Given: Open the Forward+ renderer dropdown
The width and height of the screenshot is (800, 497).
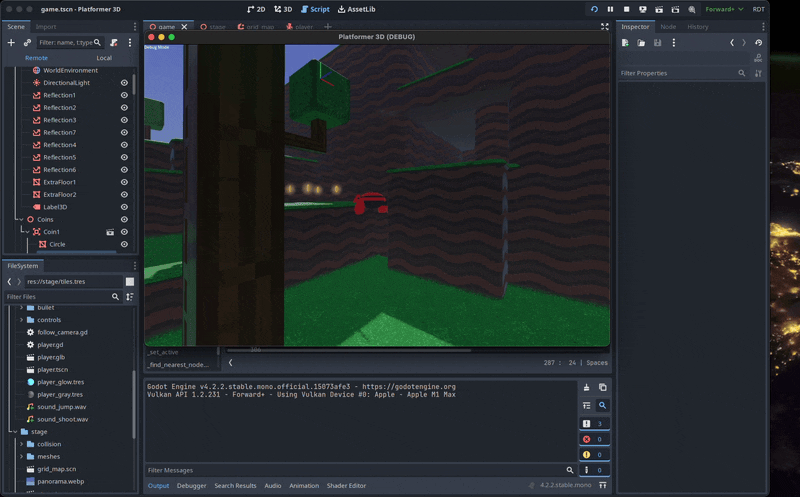Looking at the screenshot, I should pyautogui.click(x=724, y=9).
